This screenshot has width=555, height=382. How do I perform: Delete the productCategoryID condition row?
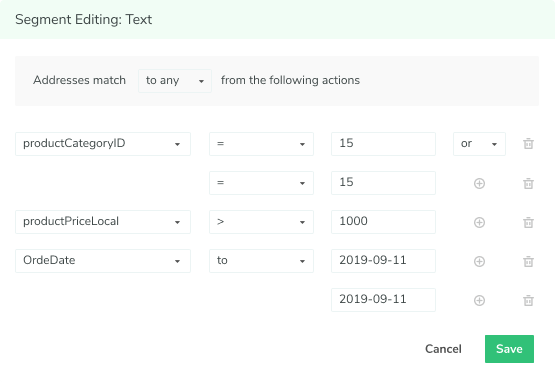(528, 144)
